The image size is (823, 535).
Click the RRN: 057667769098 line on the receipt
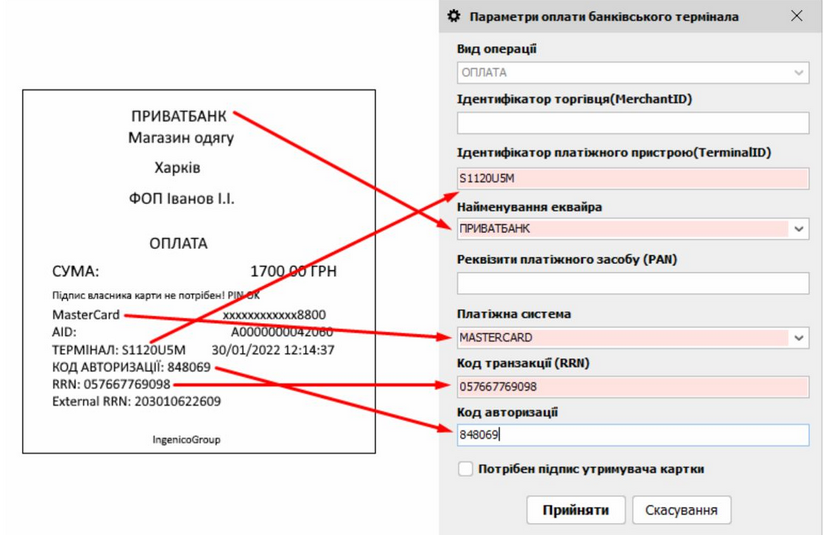click(111, 384)
